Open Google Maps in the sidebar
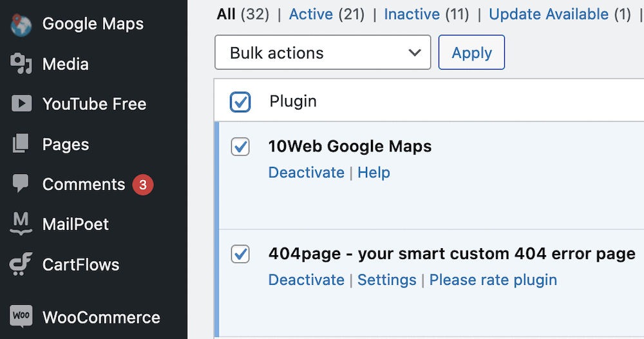This screenshot has height=339, width=644. (93, 24)
